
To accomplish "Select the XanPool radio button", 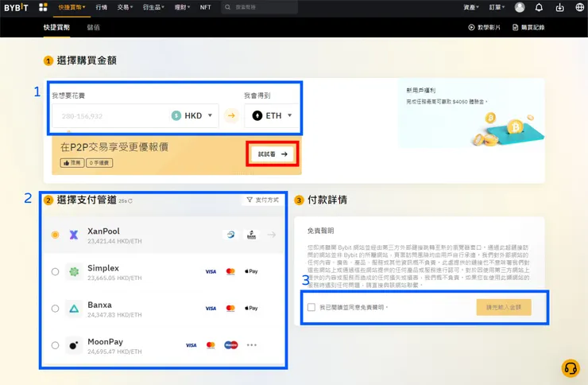I will (55, 235).
